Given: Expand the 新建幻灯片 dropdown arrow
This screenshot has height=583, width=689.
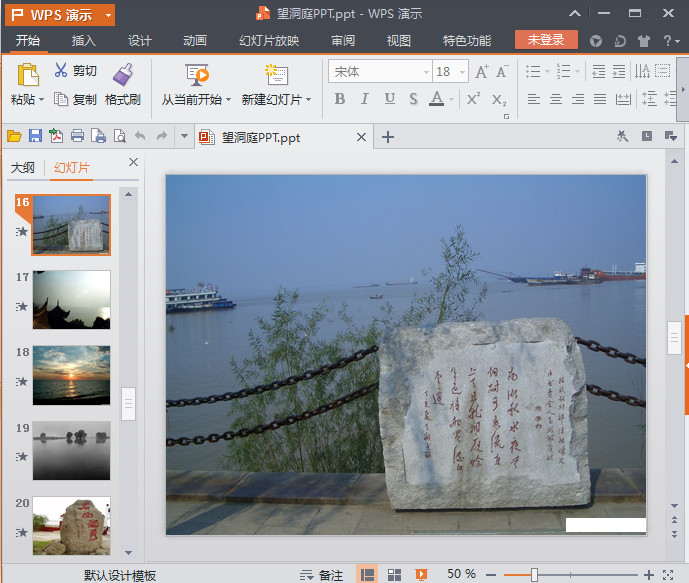Looking at the screenshot, I should (308, 100).
